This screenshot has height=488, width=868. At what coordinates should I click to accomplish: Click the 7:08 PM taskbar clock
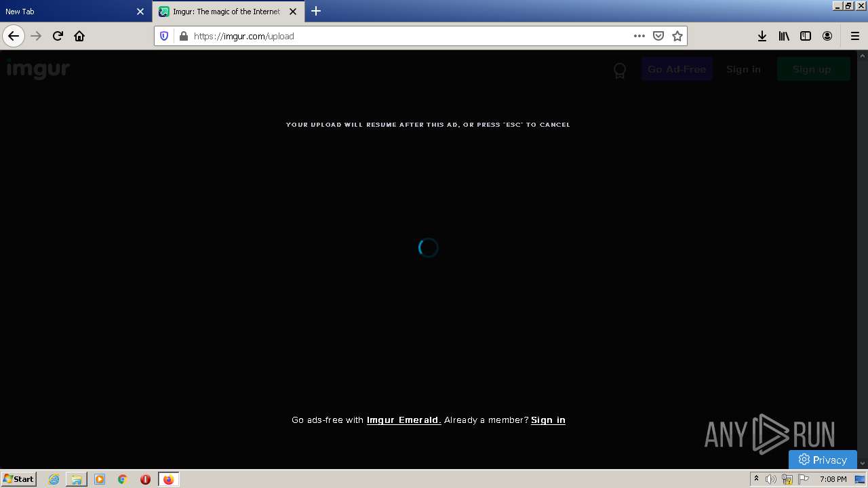coord(833,479)
